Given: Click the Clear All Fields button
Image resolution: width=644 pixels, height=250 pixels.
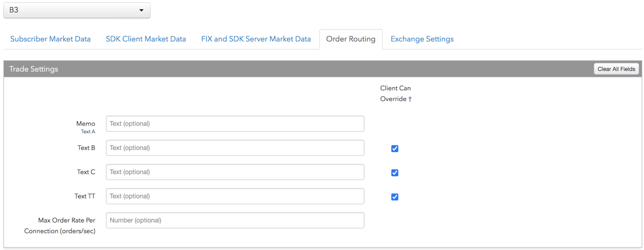Looking at the screenshot, I should 617,69.
